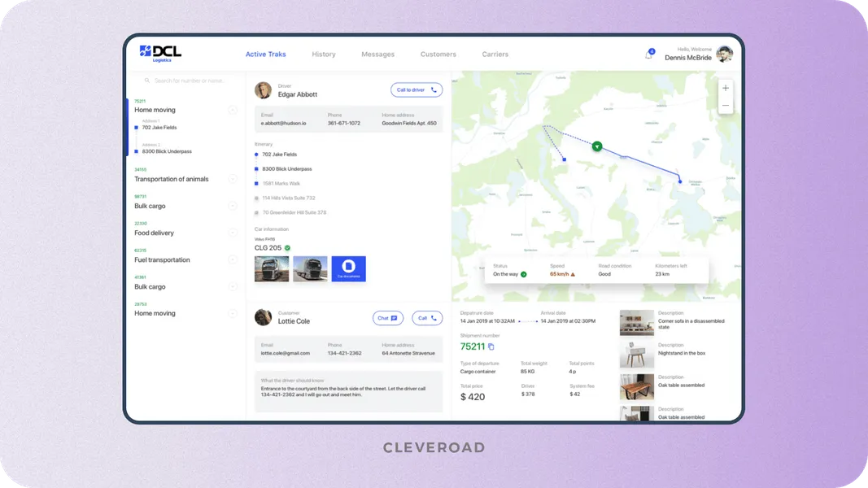
Task: Click the CLG 205 verified badge
Action: pyautogui.click(x=287, y=248)
